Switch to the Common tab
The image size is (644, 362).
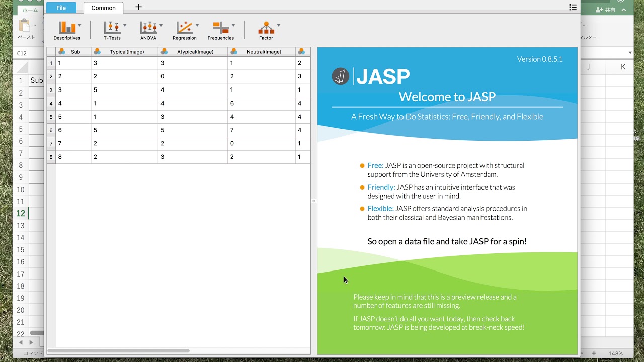click(x=103, y=8)
